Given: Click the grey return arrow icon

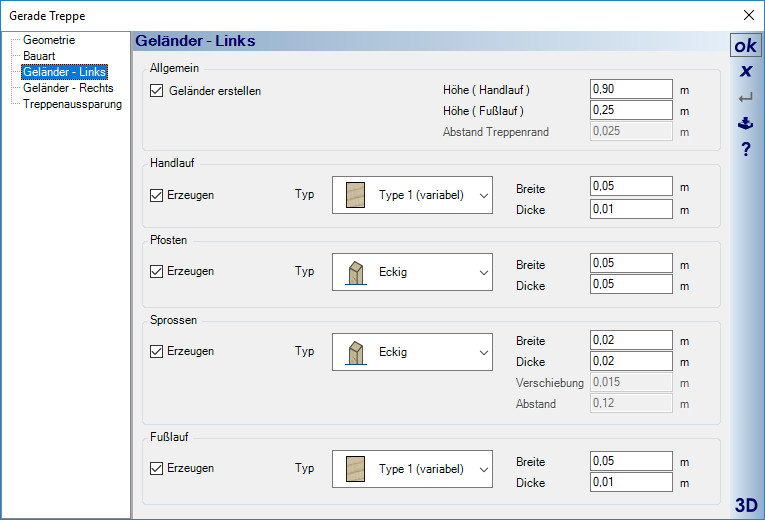Looking at the screenshot, I should pyautogui.click(x=745, y=98).
